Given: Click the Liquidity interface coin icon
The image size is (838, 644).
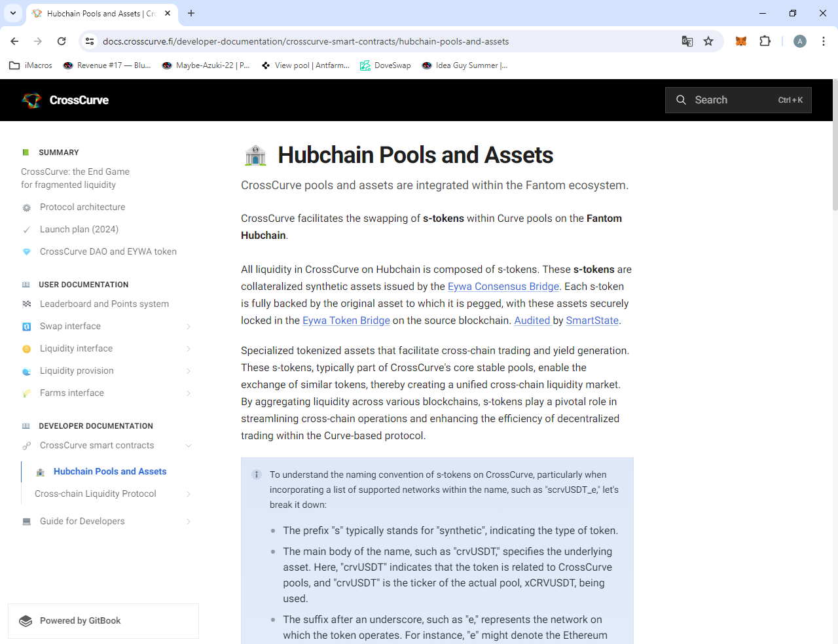Looking at the screenshot, I should point(26,349).
